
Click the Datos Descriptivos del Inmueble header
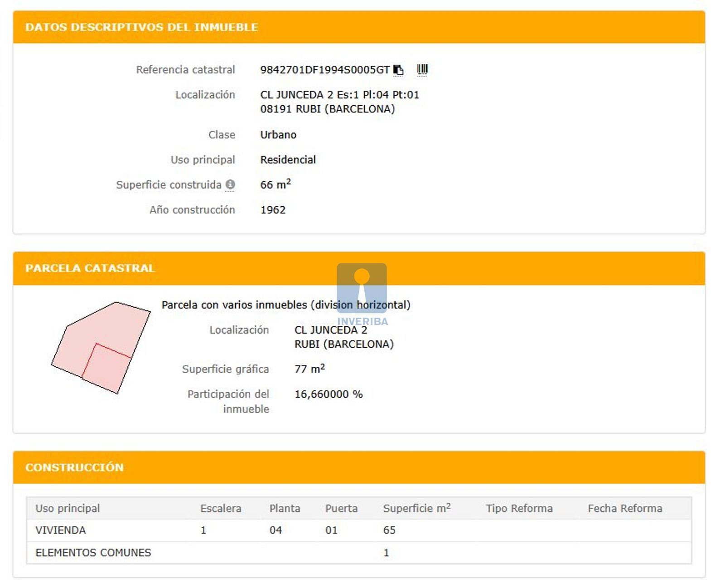[141, 27]
